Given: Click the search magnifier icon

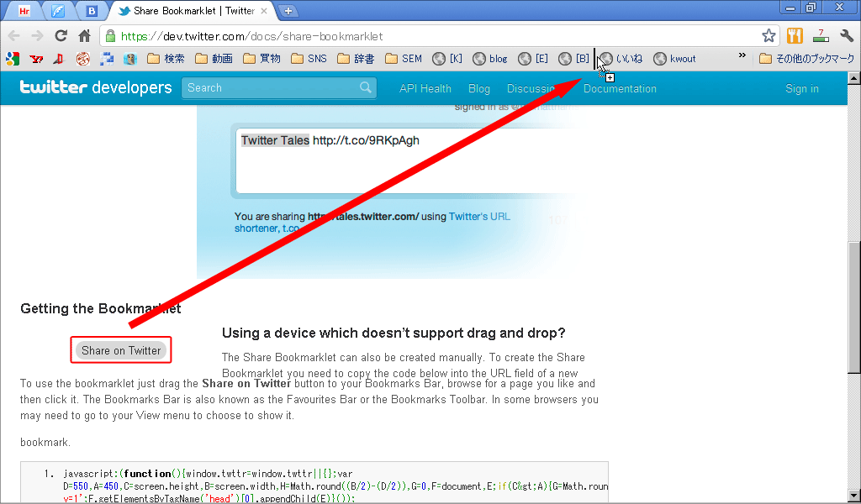Looking at the screenshot, I should 365,87.
